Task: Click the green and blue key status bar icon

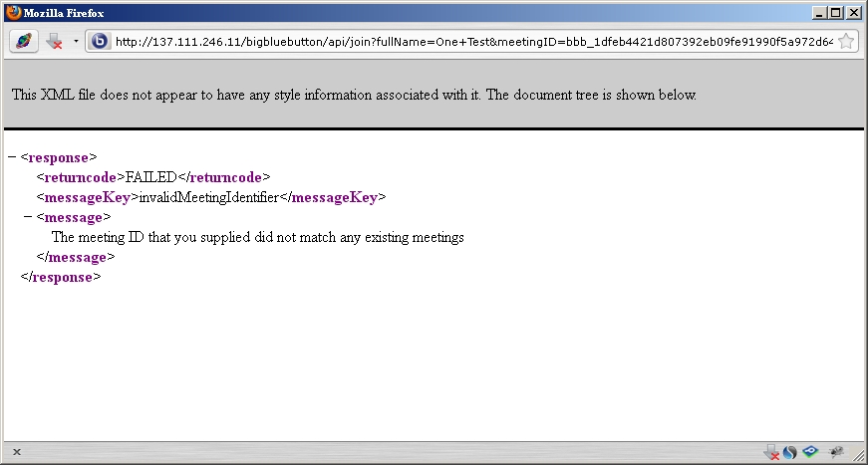Action: [810, 453]
